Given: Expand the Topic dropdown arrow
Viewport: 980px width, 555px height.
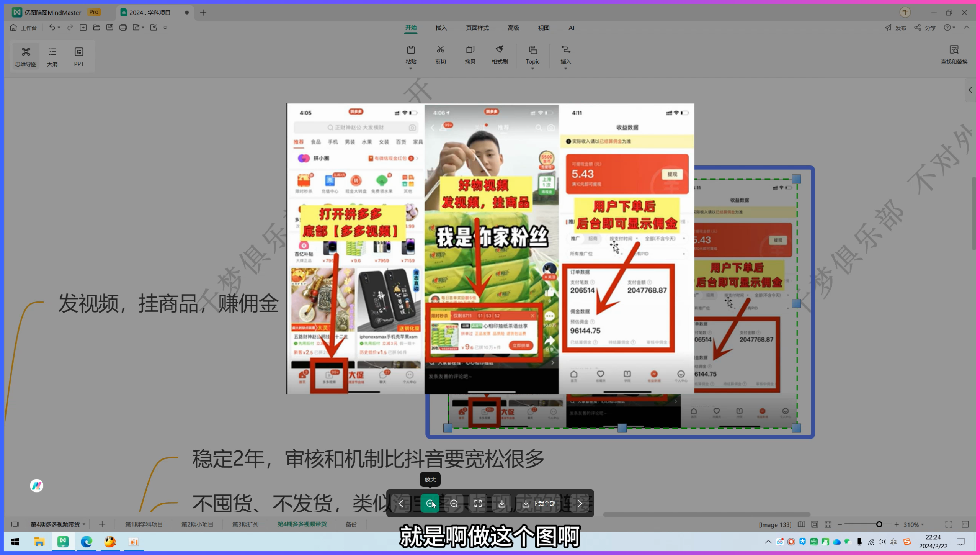Looking at the screenshot, I should pyautogui.click(x=532, y=69).
